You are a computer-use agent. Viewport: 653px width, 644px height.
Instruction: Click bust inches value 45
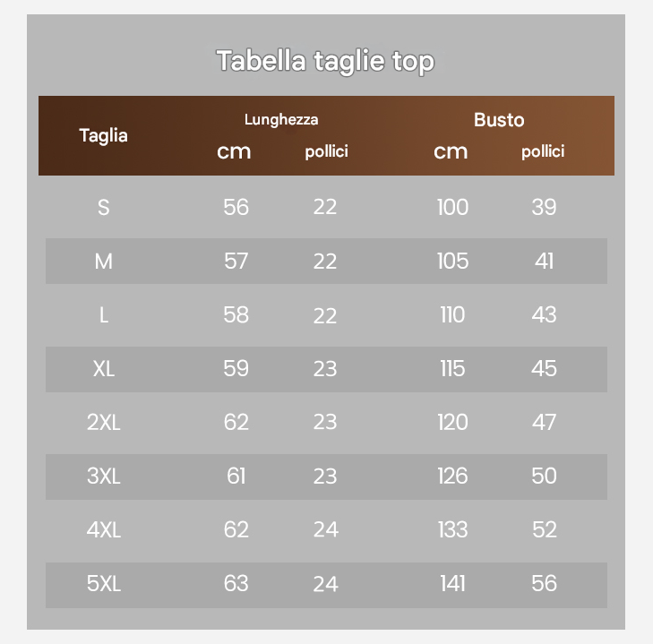(544, 368)
